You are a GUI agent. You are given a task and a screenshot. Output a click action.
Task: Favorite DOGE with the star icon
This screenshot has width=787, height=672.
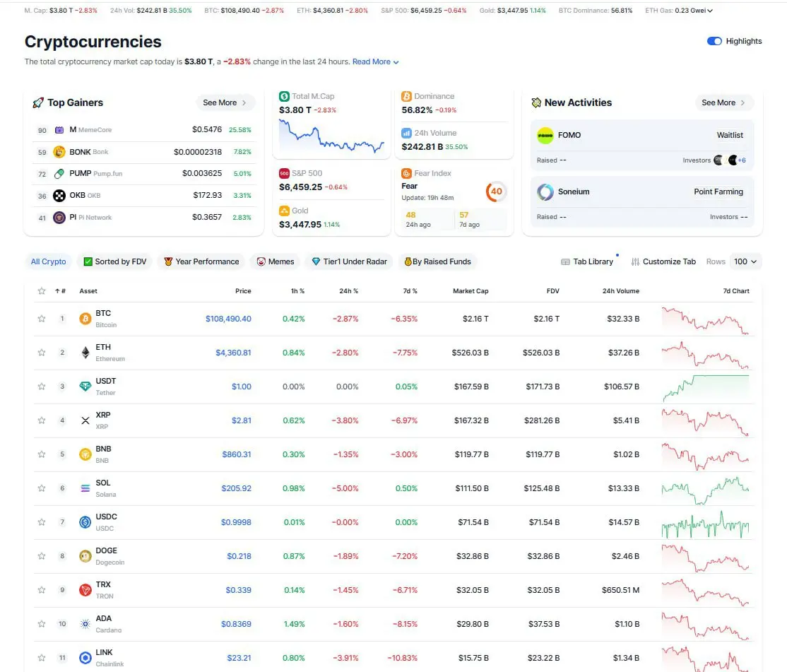(42, 556)
